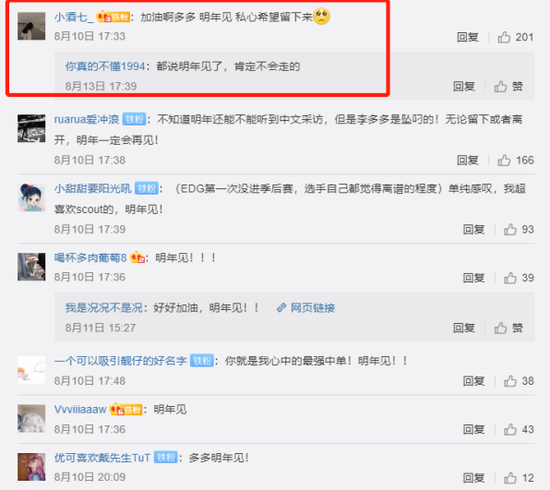Like the reply from 你真的不懂1994
The height and width of the screenshot is (490, 550).
click(x=508, y=86)
